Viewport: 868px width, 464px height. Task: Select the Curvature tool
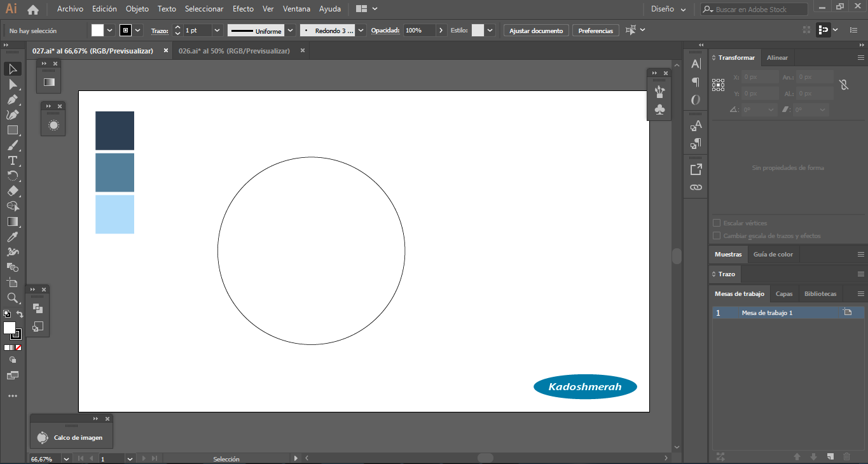click(13, 115)
